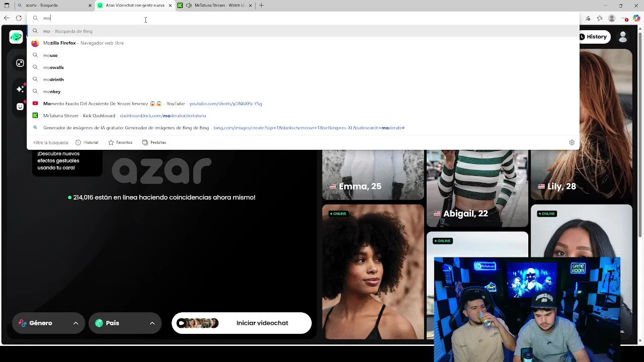
Task: Open the sparkle effects sidebar icon
Action: pyautogui.click(x=20, y=89)
